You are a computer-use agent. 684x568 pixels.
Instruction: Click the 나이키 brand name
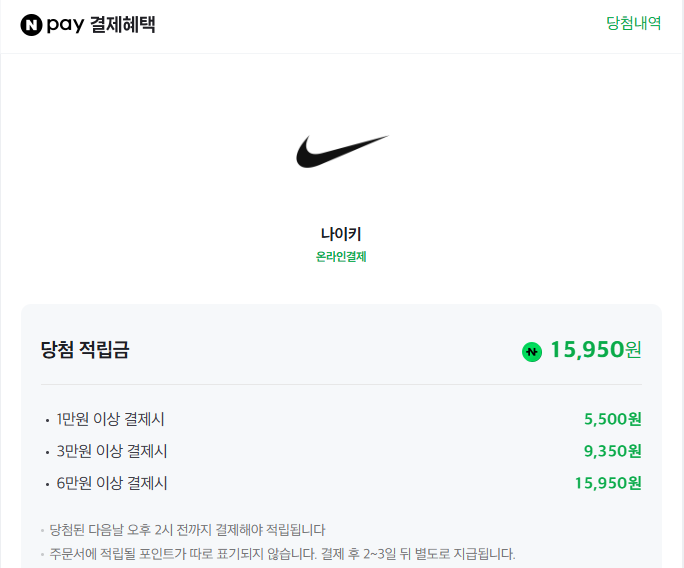[341, 234]
